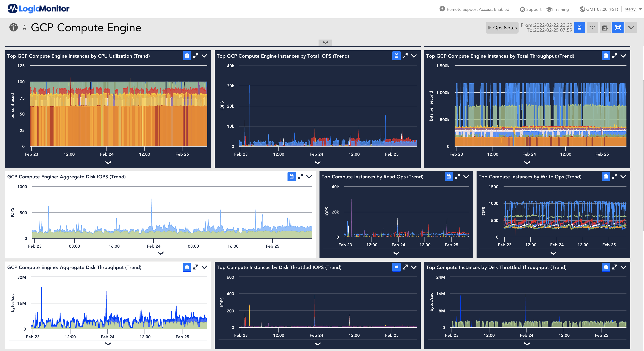Expand the collapsed section below dashboard title
The height and width of the screenshot is (351, 644).
325,42
